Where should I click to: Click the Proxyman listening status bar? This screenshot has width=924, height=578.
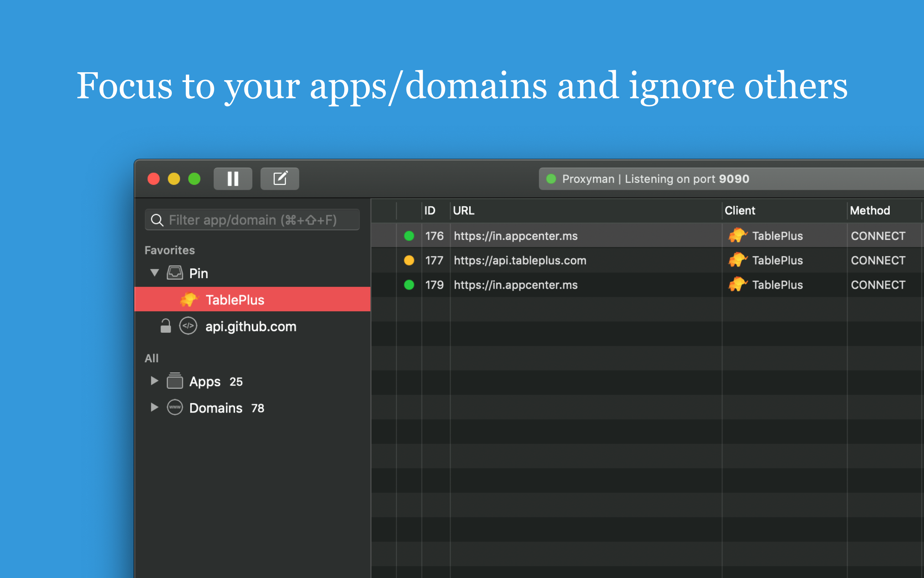(731, 178)
